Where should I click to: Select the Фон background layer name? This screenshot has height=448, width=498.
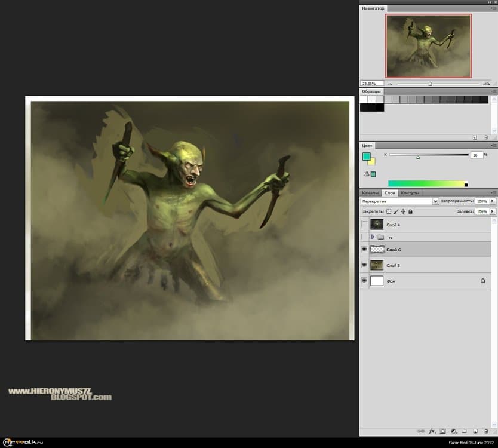(391, 281)
